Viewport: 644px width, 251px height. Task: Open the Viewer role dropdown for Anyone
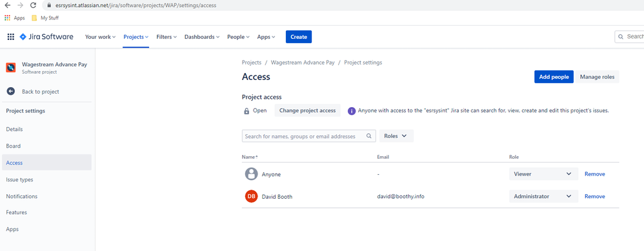coord(543,174)
